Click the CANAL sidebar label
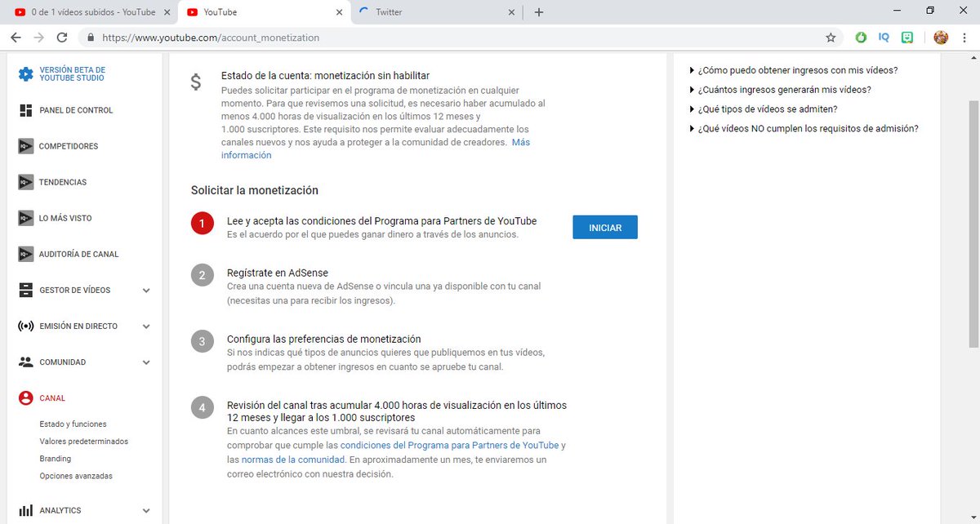Screen dimensions: 980x524 [52, 398]
